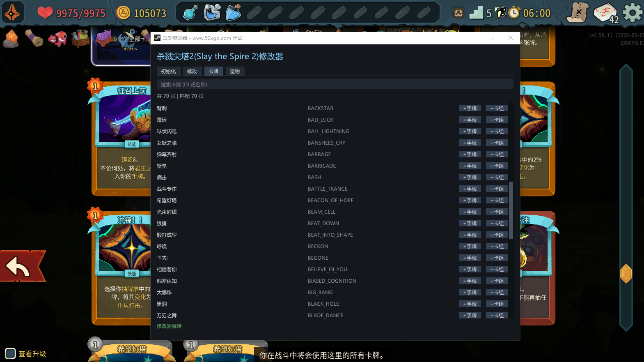
Task: Select the right 希望灯塔 card at the bottom
Action: pyautogui.click(x=226, y=350)
